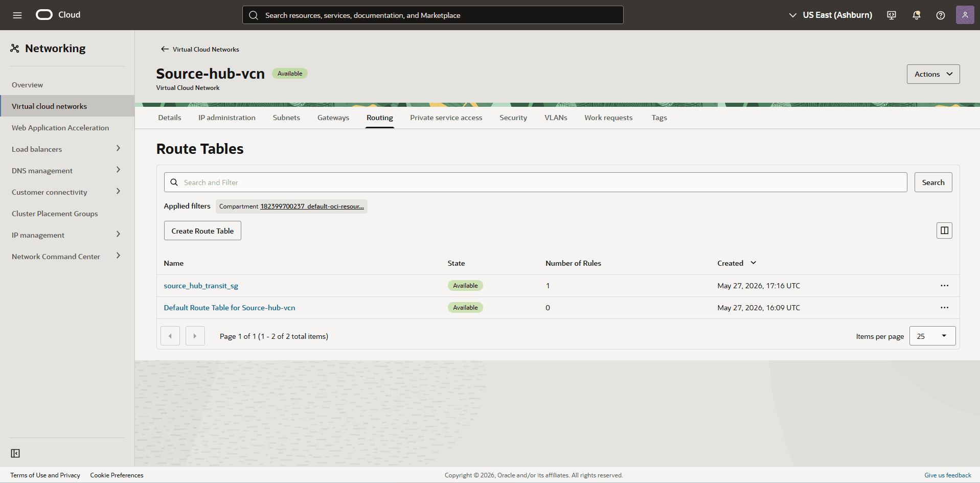980x483 pixels.
Task: Click the Number of Rules column header
Action: tap(573, 263)
